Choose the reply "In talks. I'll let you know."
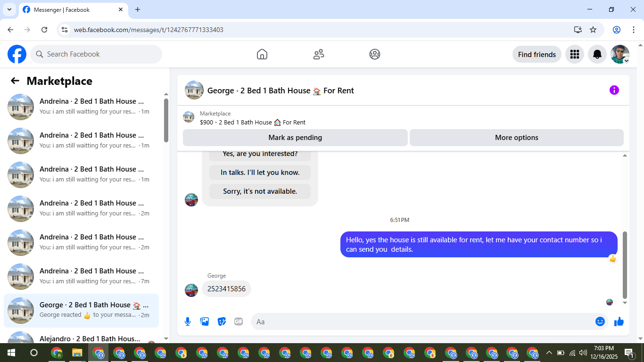 click(x=260, y=173)
